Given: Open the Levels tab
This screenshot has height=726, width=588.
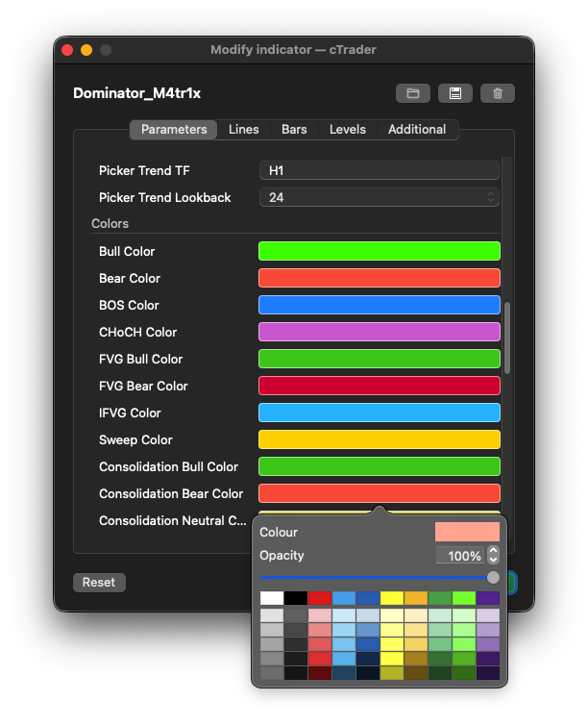Looking at the screenshot, I should point(348,129).
